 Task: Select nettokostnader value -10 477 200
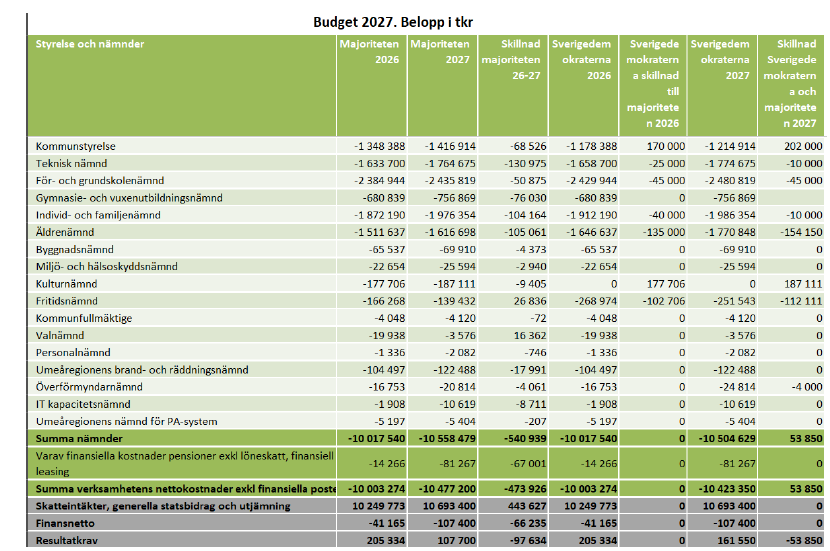tap(447, 489)
